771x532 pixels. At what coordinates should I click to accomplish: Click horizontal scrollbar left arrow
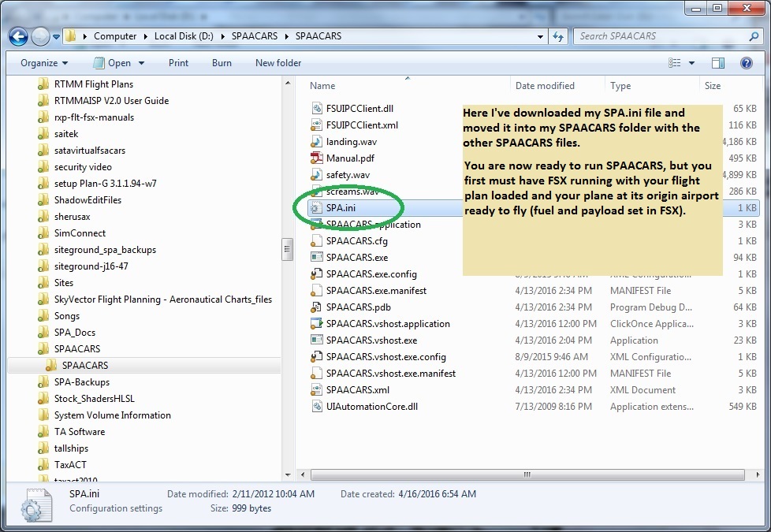[x=303, y=475]
